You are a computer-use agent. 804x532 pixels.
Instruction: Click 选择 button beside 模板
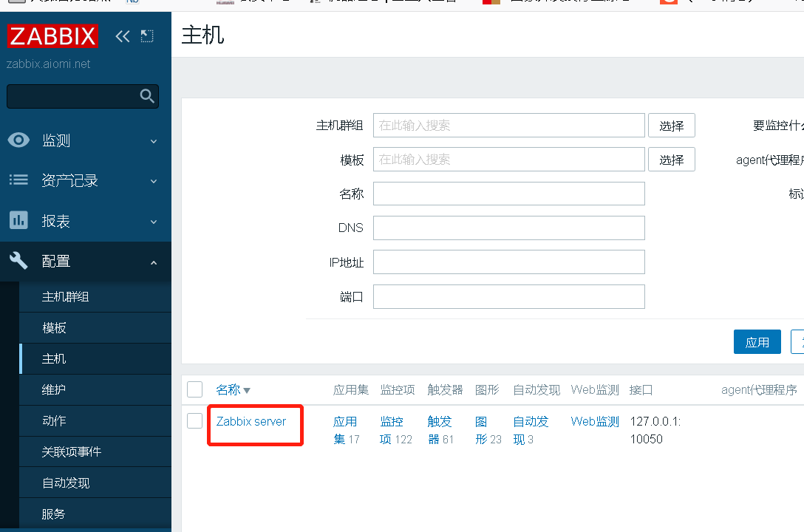671,160
